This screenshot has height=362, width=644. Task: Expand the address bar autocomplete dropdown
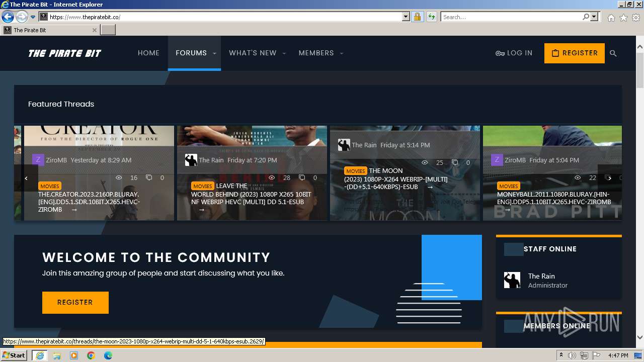[406, 17]
